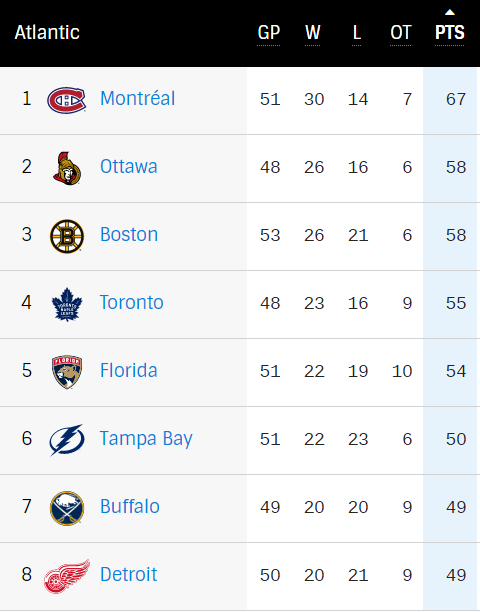
Task: Sort table by W column header
Action: click(x=313, y=32)
